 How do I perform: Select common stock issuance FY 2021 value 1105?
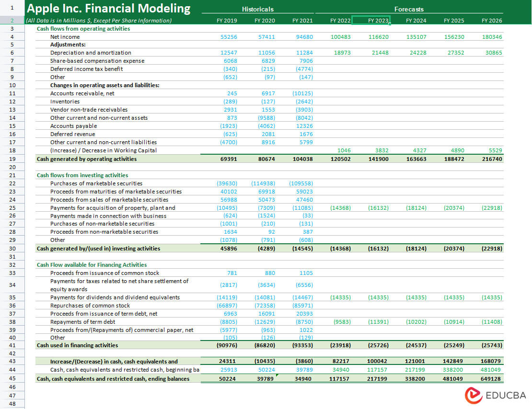coord(306,273)
